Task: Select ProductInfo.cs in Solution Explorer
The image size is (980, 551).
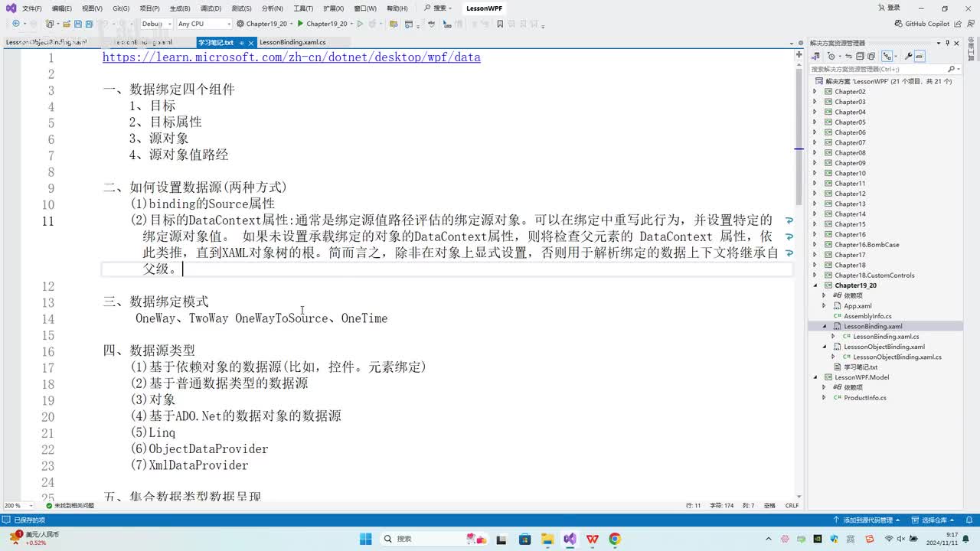Action: click(865, 398)
